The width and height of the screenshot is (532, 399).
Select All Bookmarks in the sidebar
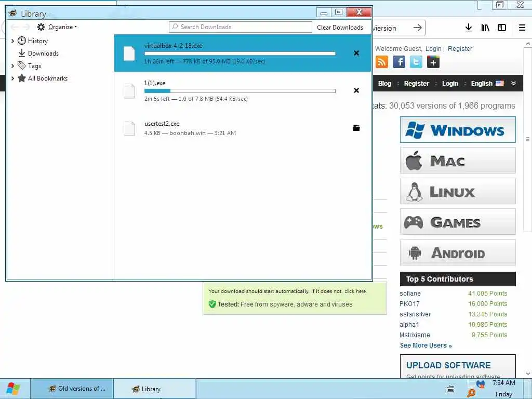[47, 78]
